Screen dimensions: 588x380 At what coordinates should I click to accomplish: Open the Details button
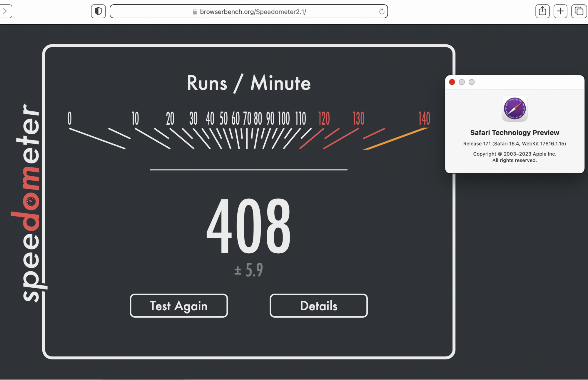point(319,306)
